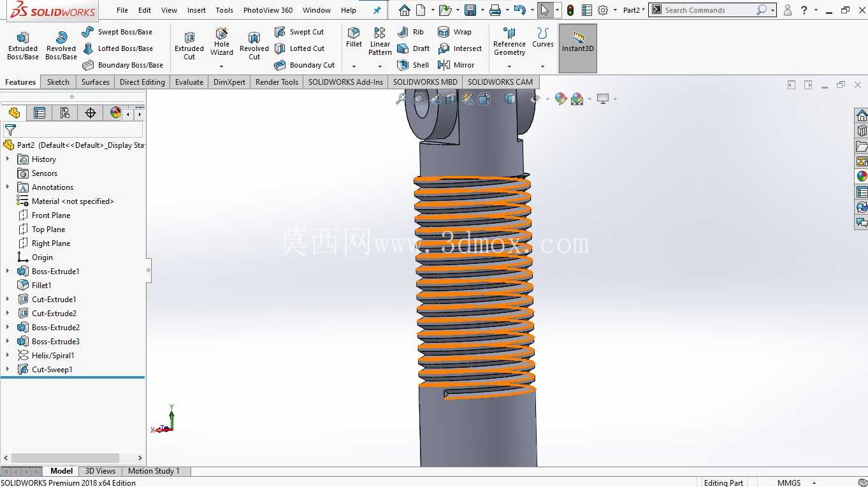This screenshot has width=868, height=487.
Task: Open the PropertyManager tab icon
Action: 39,113
